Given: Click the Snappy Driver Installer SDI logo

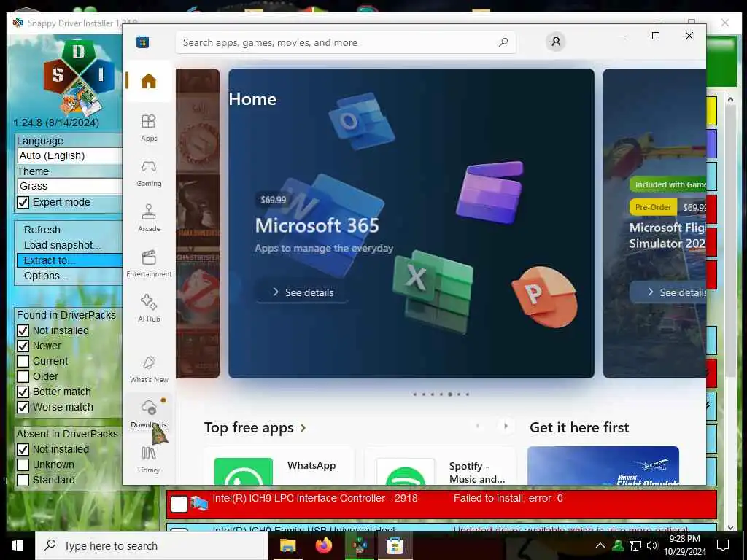Looking at the screenshot, I should [79, 77].
